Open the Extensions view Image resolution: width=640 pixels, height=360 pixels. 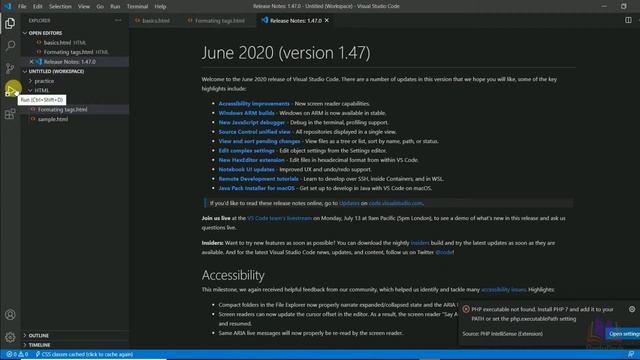click(10, 114)
